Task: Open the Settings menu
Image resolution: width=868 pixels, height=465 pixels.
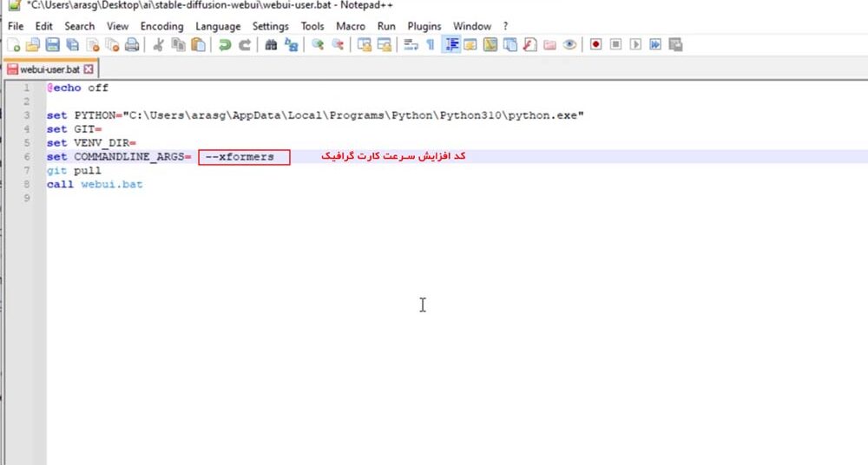Action: [271, 26]
